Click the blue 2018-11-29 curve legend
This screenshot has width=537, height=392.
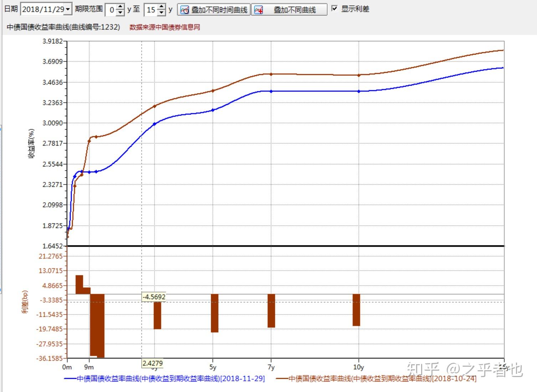(165, 378)
